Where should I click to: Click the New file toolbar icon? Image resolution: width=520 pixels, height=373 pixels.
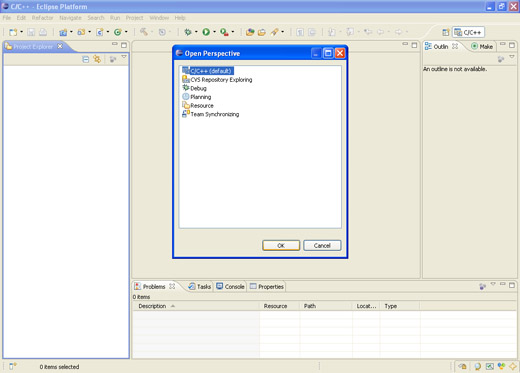coord(13,32)
